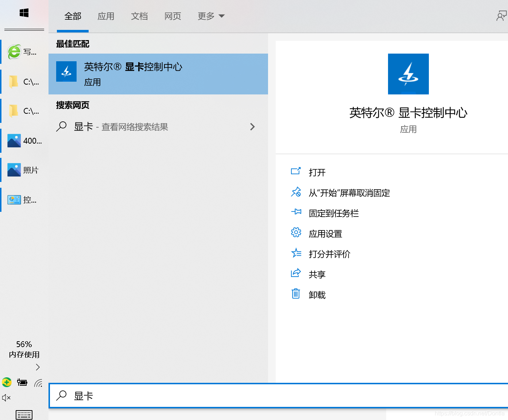The height and width of the screenshot is (420, 508).
Task: Open 显卡 - 查看网络搜索结果
Action: tap(158, 127)
